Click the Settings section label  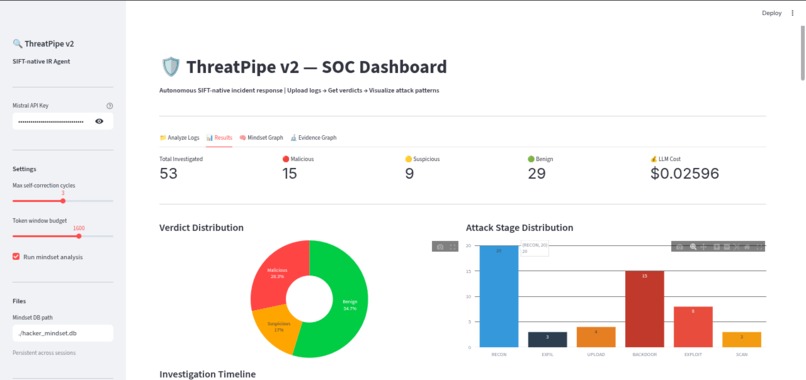coord(24,169)
